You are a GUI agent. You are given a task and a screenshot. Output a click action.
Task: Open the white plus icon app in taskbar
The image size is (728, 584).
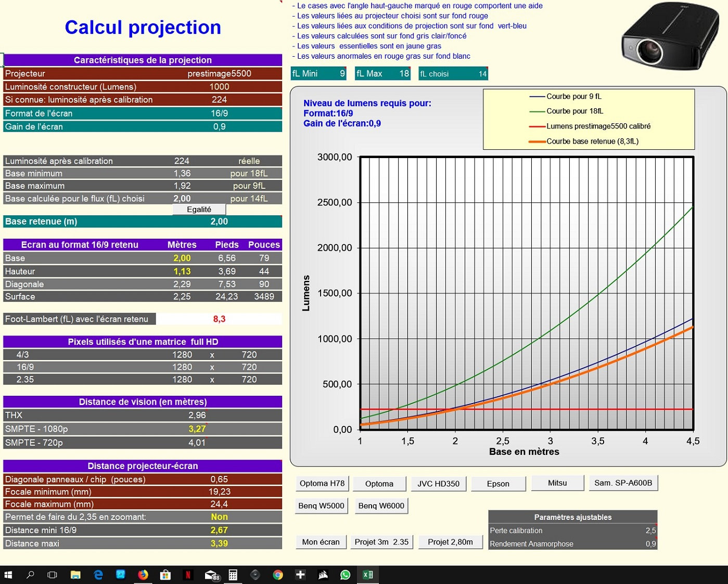point(300,575)
